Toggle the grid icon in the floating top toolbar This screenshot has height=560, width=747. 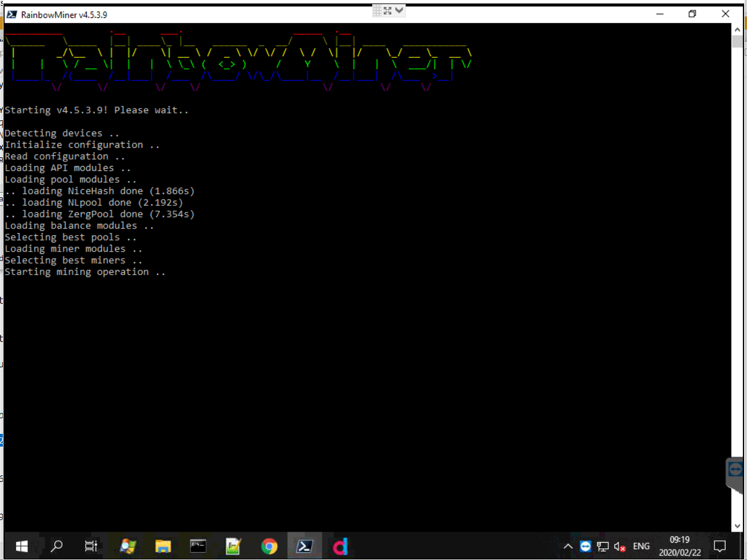(377, 10)
